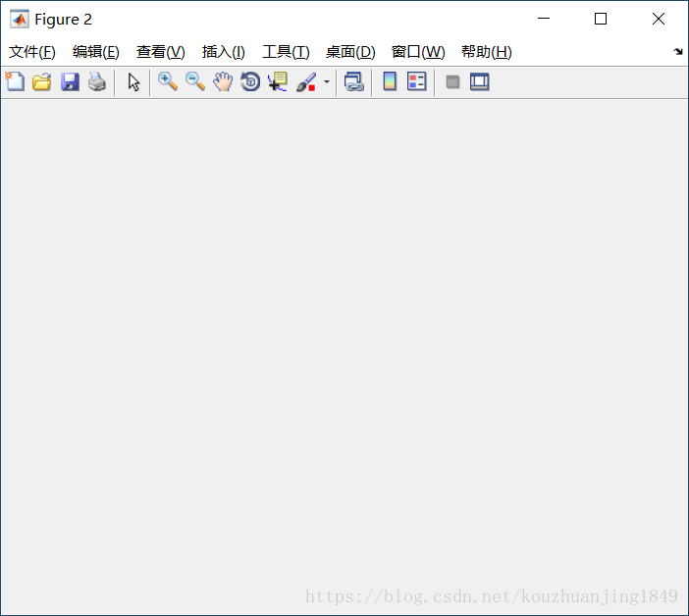Image resolution: width=689 pixels, height=616 pixels.
Task: Open the 查看(V) menu
Action: click(x=160, y=52)
